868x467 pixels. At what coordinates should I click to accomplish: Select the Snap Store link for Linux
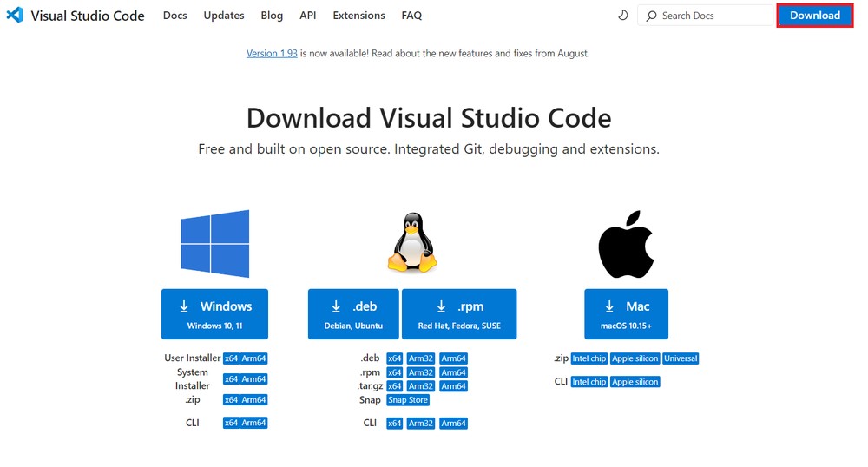pyautogui.click(x=407, y=400)
